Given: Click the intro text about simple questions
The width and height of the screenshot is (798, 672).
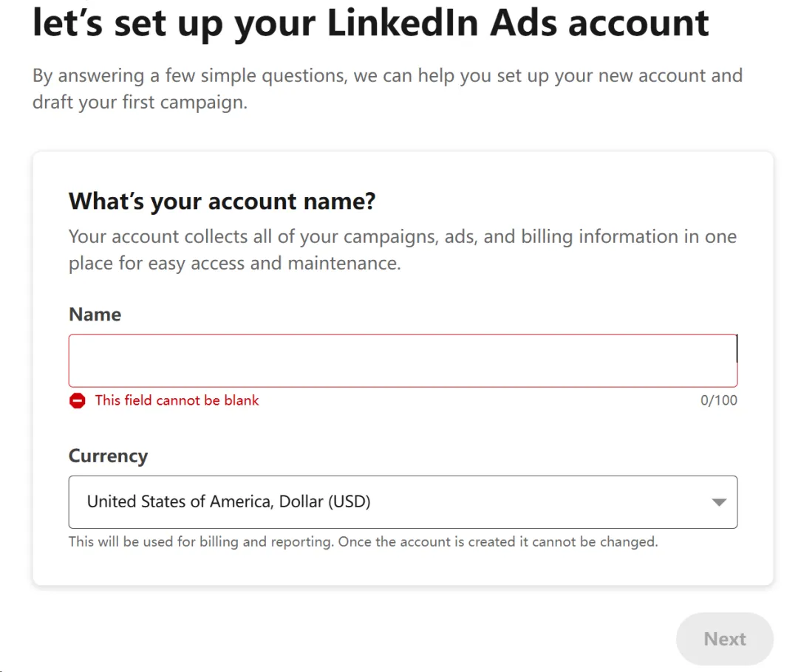Looking at the screenshot, I should coord(386,76).
